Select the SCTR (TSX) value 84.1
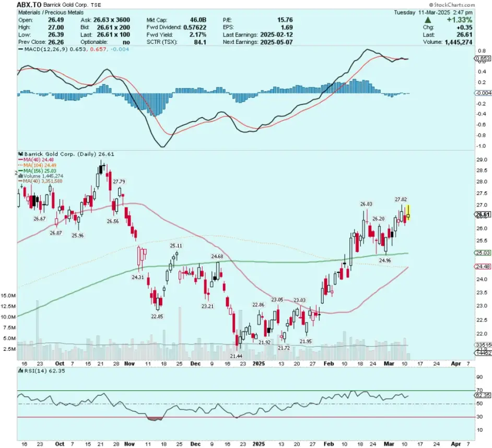The image size is (492, 448). [x=200, y=42]
